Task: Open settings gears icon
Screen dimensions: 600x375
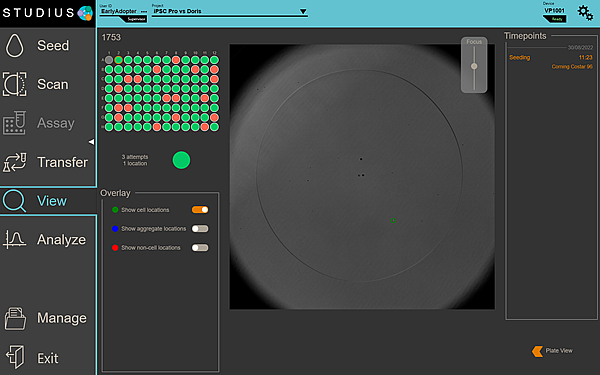Action: (585, 13)
